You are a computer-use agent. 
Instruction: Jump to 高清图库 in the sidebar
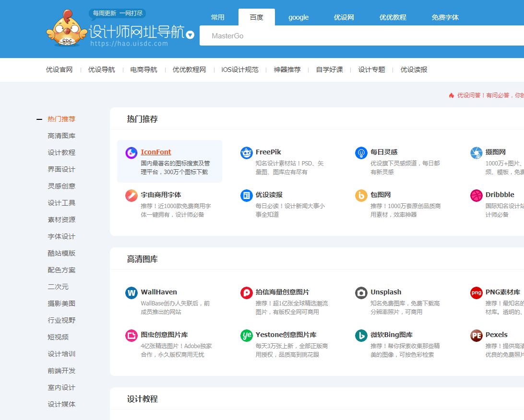(61, 136)
